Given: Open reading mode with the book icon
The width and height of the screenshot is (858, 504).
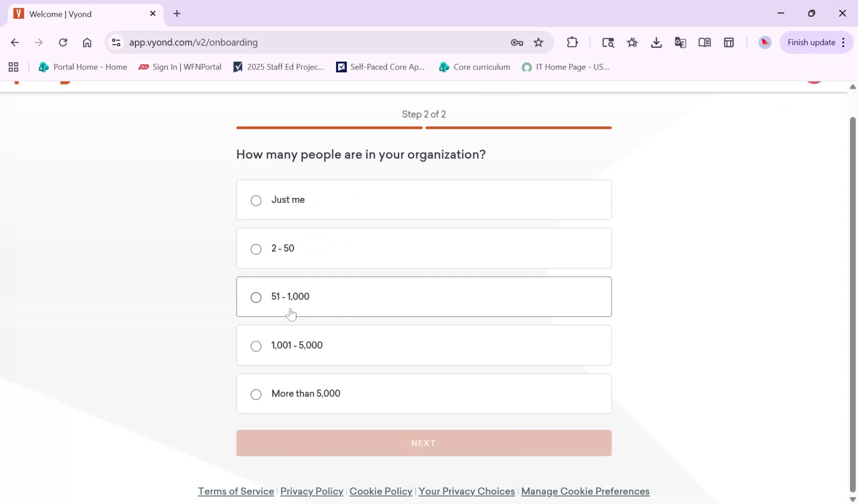Looking at the screenshot, I should pyautogui.click(x=705, y=42).
